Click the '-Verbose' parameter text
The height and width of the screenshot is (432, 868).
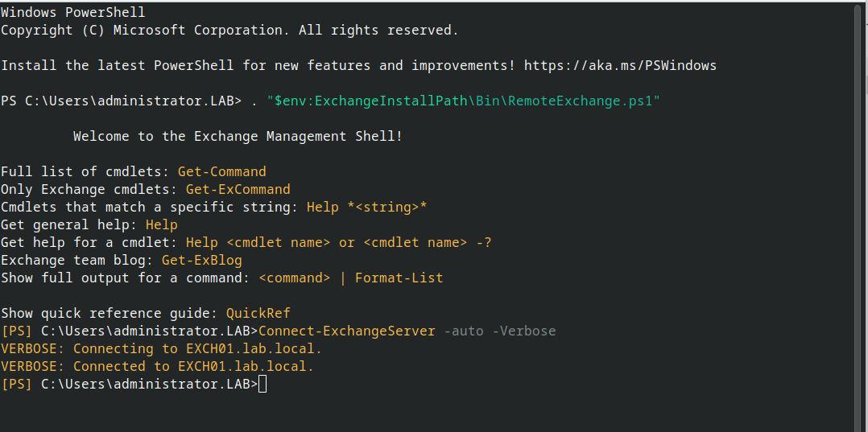click(523, 331)
